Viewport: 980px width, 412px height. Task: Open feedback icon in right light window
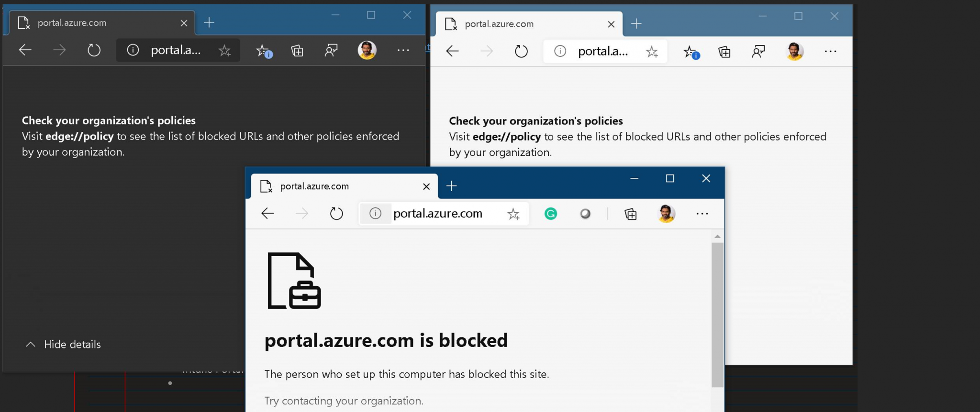pos(758,52)
